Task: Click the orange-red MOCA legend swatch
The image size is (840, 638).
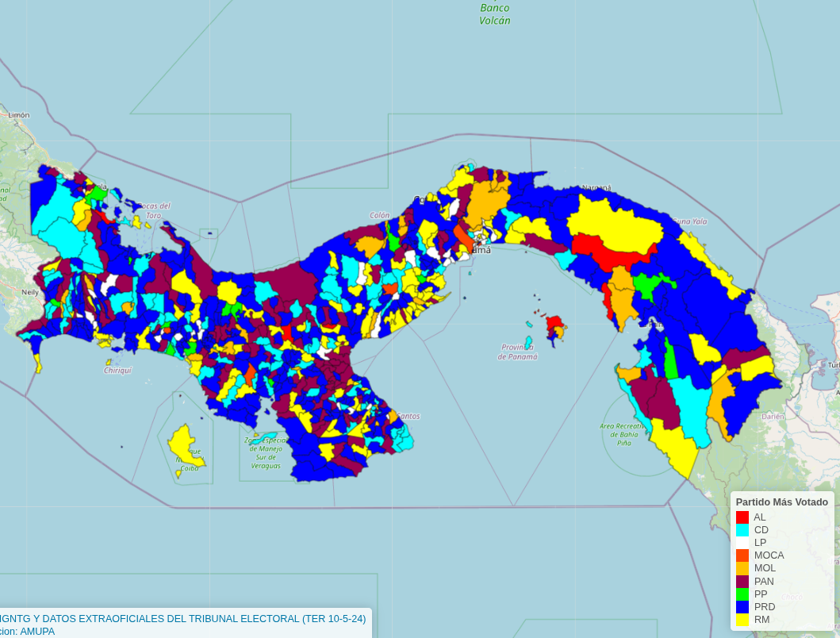Action: 742,555
